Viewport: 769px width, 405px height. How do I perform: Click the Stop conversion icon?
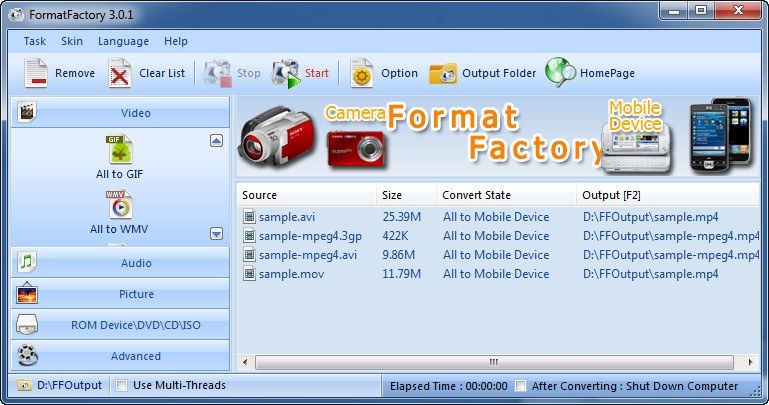click(217, 74)
